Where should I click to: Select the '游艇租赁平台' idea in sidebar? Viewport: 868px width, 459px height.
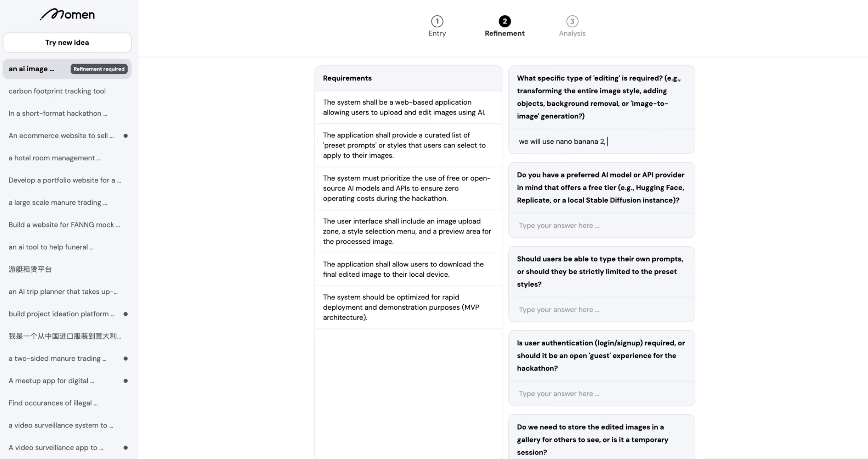[x=30, y=270]
